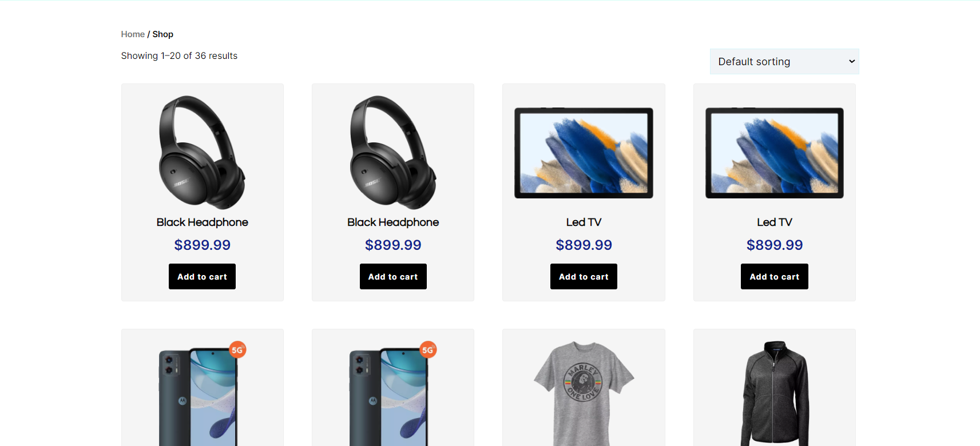Add first Led TV to cart

click(584, 277)
